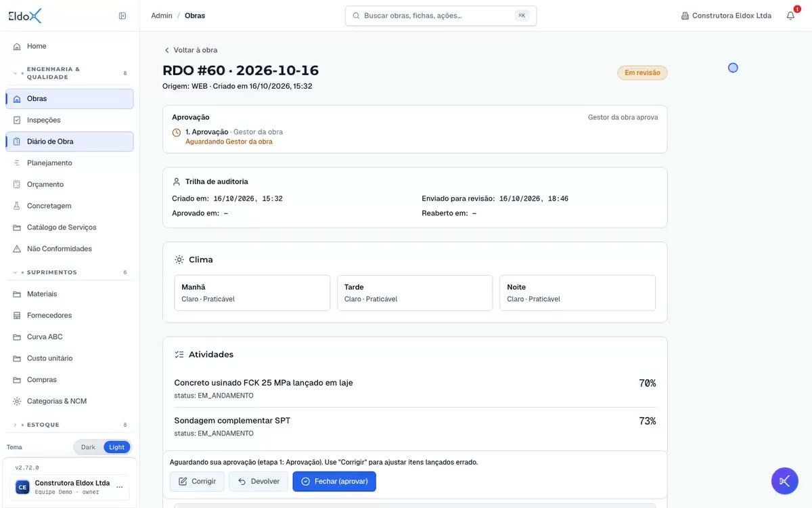Click the Não Conformidades warning icon

pyautogui.click(x=17, y=249)
